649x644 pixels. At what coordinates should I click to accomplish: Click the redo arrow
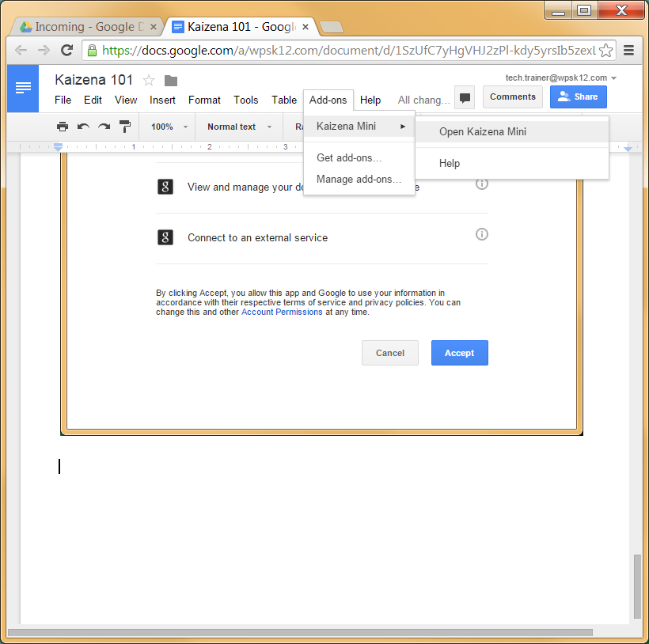point(104,127)
